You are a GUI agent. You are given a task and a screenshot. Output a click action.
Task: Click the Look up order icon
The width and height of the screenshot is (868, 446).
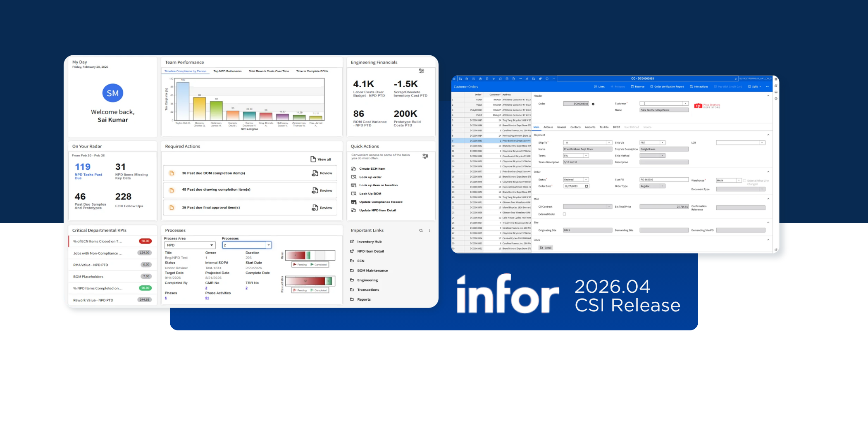pos(353,177)
